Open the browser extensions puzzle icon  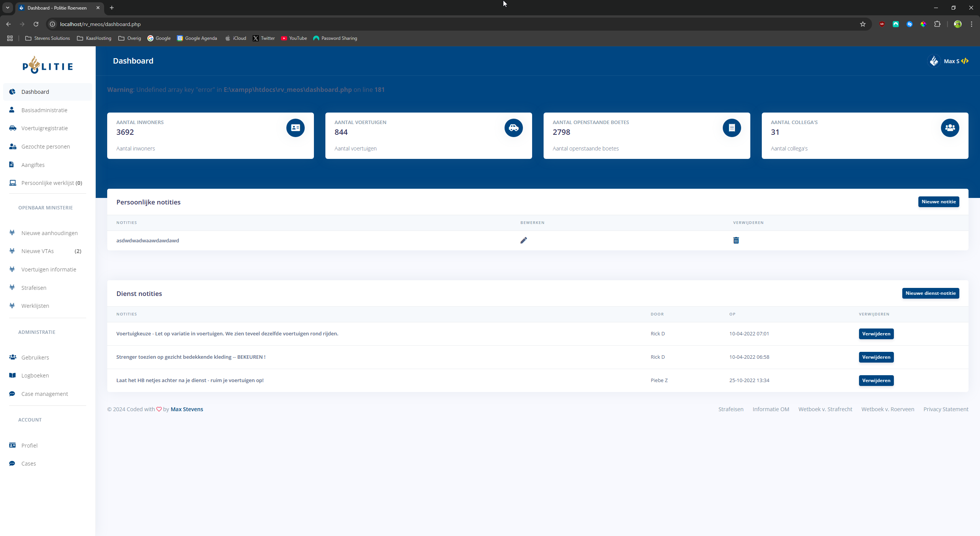point(937,24)
